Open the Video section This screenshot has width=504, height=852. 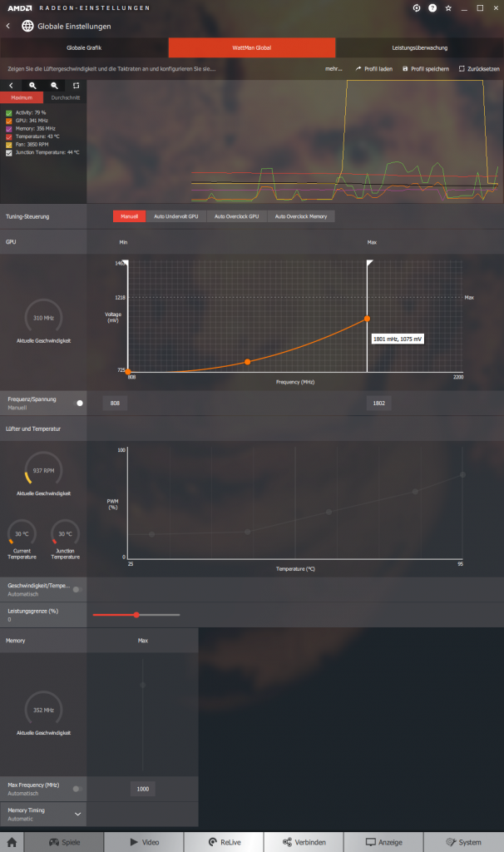click(144, 842)
